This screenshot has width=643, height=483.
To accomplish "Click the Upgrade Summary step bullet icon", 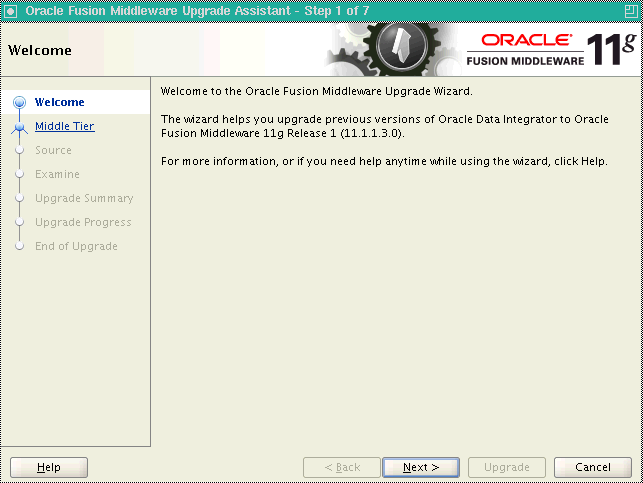I will (x=19, y=198).
